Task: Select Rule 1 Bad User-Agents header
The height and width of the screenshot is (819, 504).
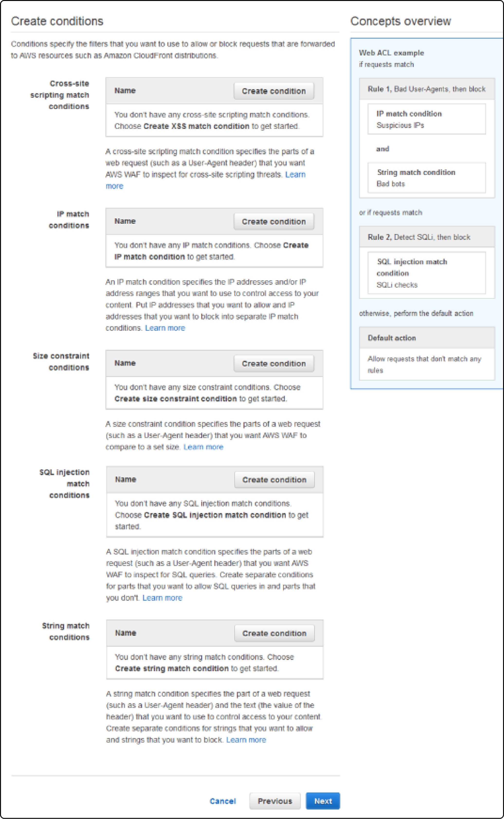Action: (x=427, y=89)
